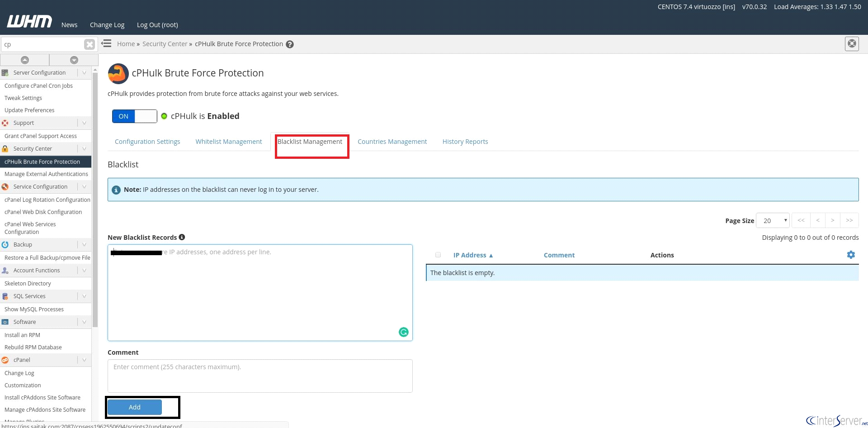Switch to Configuration Settings tab

[x=147, y=142]
